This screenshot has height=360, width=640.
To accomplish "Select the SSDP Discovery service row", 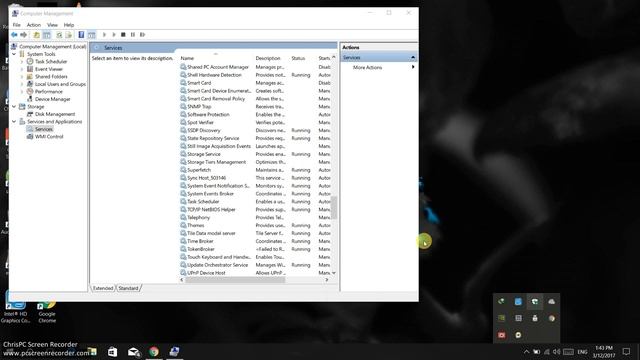I will point(255,130).
